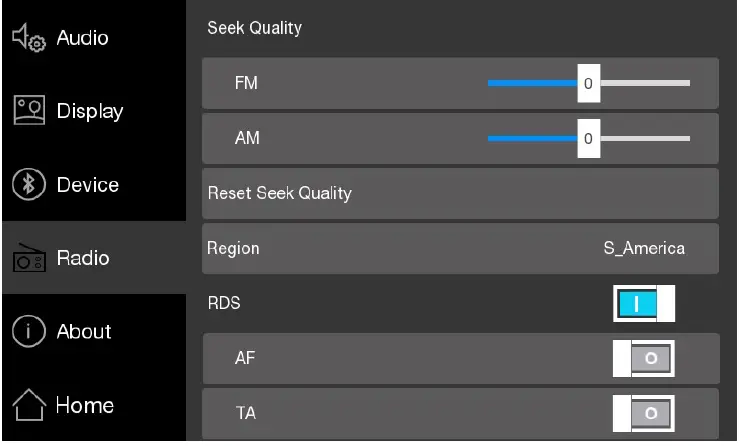
Task: Change the S_America region value
Action: (644, 248)
